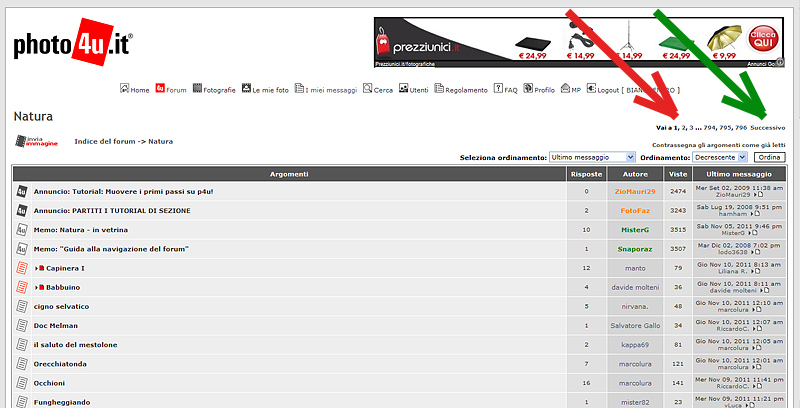Click the Clicca QUI ad badge
Image resolution: width=800 pixels, height=408 pixels.
tap(763, 41)
